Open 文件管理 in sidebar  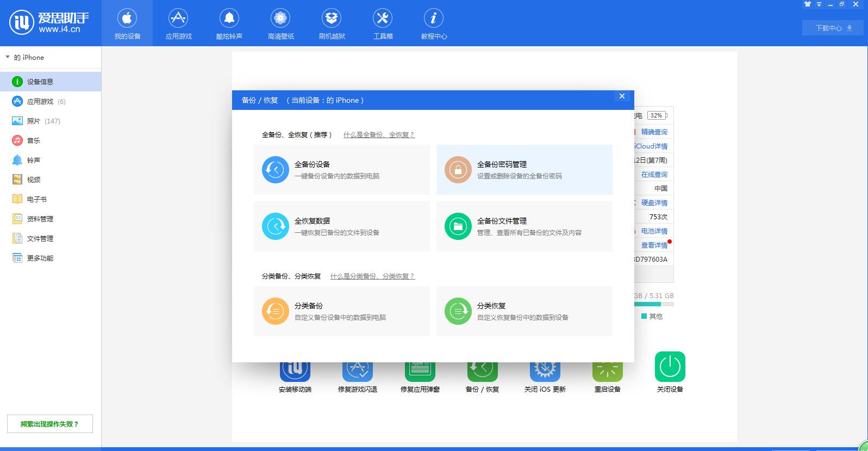pyautogui.click(x=51, y=238)
